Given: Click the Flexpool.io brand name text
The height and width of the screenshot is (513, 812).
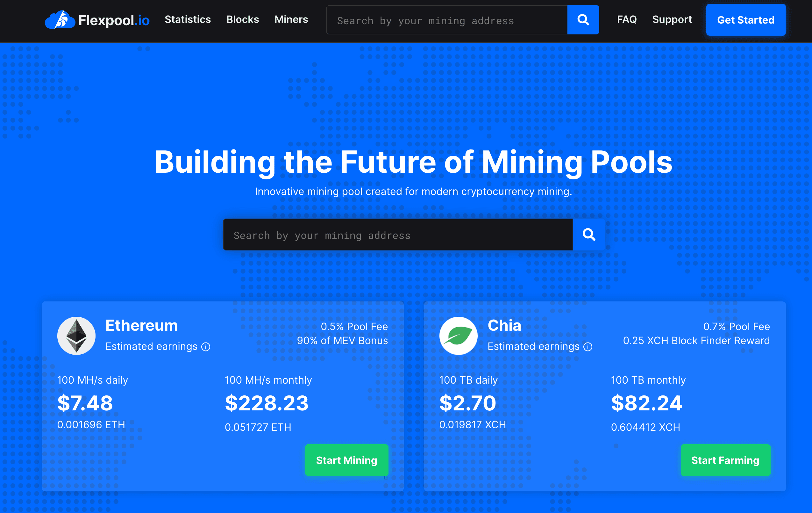Looking at the screenshot, I should [114, 20].
